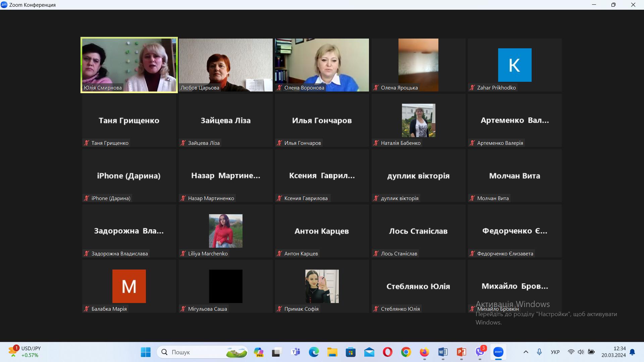Open volume control in system tray

coord(581,352)
